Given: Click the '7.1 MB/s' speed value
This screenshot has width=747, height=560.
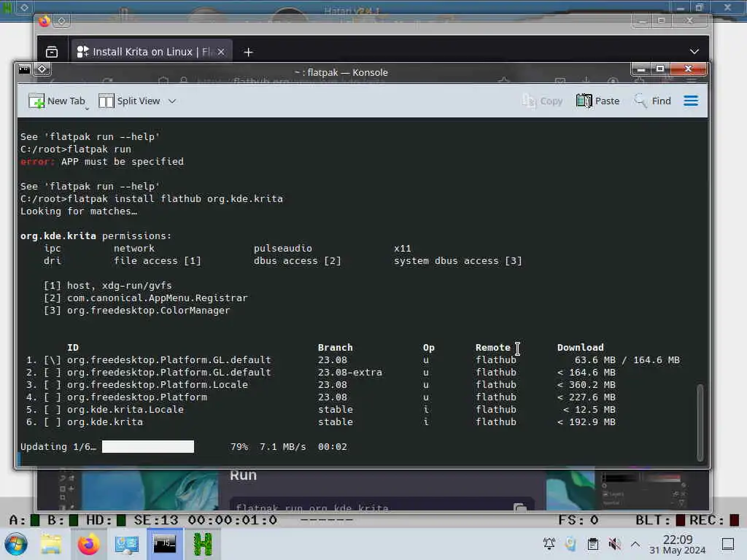Looking at the screenshot, I should [x=282, y=447].
